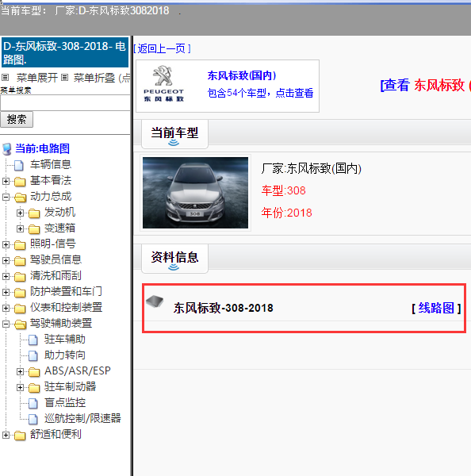This screenshot has height=476, width=471.
Task: Click the 动力总成 open folder icon
Action: pos(20,198)
